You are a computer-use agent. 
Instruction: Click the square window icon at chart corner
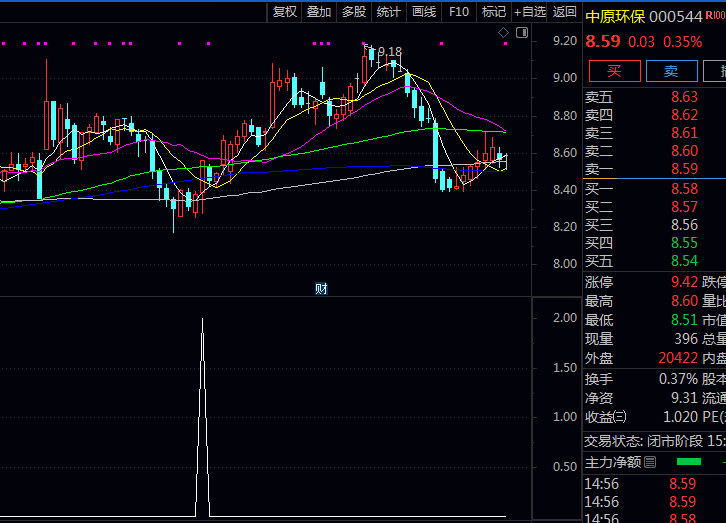coord(521,33)
